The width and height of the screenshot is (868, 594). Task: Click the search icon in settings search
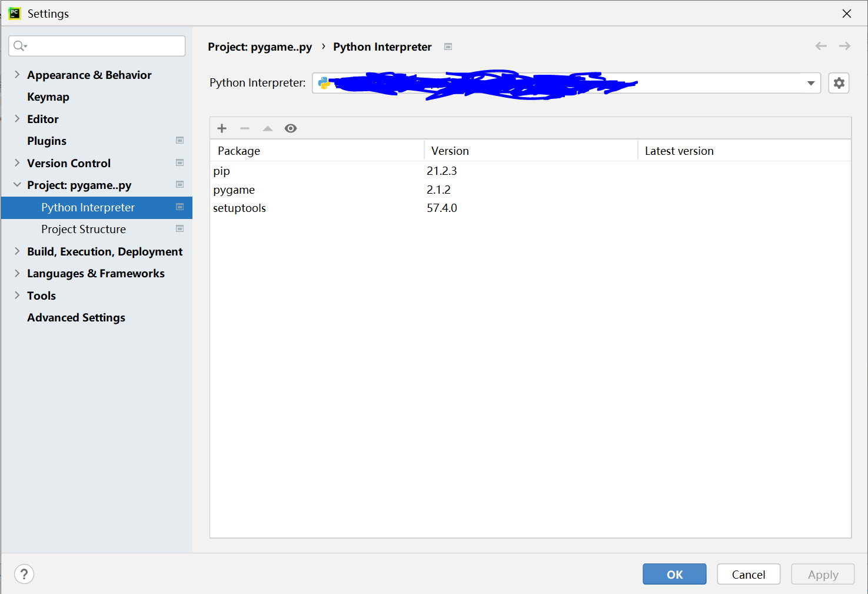[x=20, y=46]
